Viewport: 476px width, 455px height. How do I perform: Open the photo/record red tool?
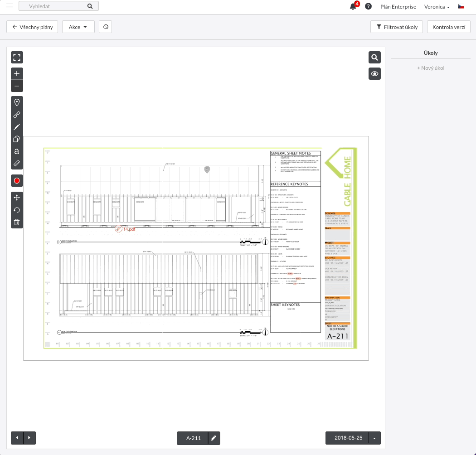coord(17,180)
